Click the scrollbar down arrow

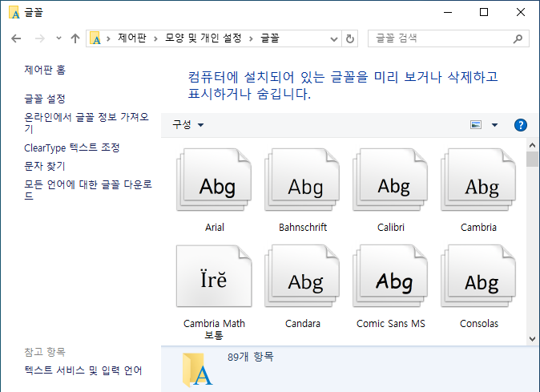pos(532,339)
